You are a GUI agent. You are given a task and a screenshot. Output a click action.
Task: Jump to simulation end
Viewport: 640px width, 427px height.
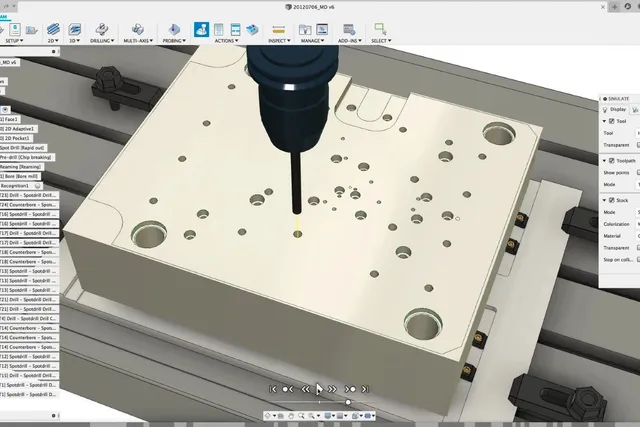(365, 389)
